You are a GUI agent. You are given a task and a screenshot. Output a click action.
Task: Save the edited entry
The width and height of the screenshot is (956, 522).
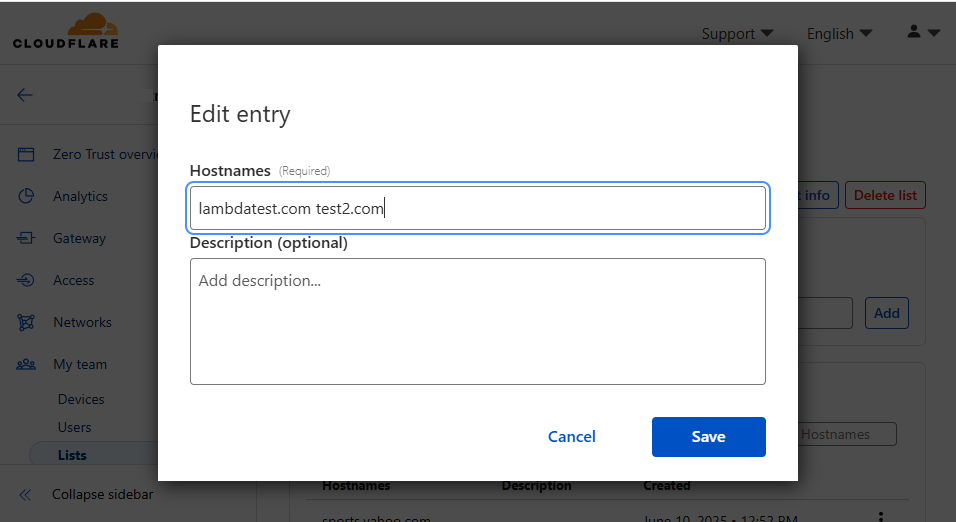[708, 437]
